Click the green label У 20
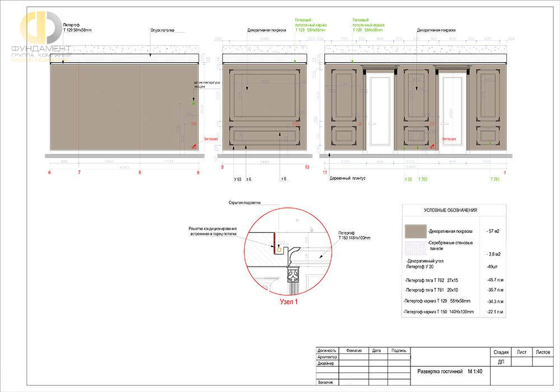Image resolution: width=560 pixels, height=392 pixels. point(408,179)
